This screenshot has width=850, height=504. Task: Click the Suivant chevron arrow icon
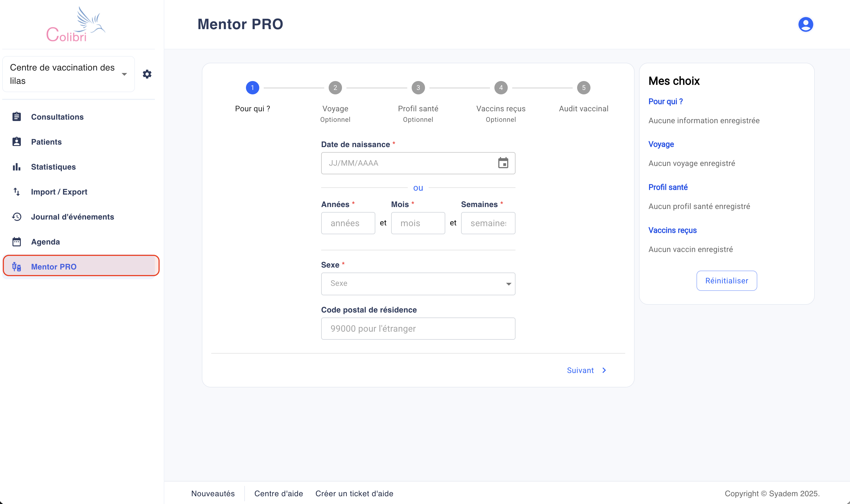coord(604,370)
